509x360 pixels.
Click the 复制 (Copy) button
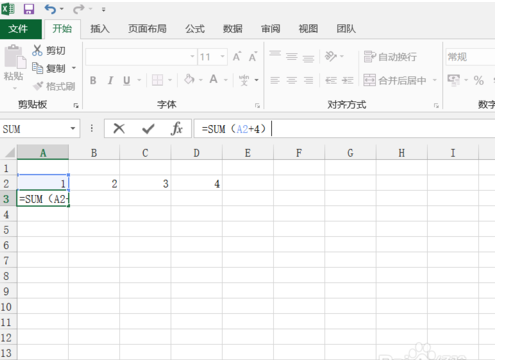49,68
